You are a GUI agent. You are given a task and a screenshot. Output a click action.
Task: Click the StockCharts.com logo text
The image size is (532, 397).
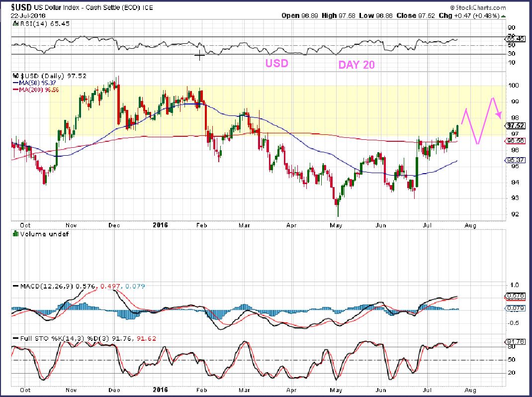(478, 7)
